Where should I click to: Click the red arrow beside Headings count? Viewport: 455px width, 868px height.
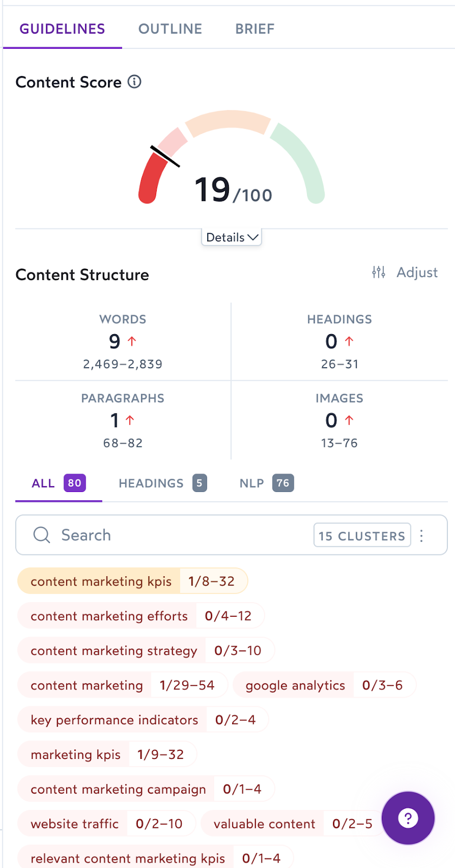click(349, 341)
